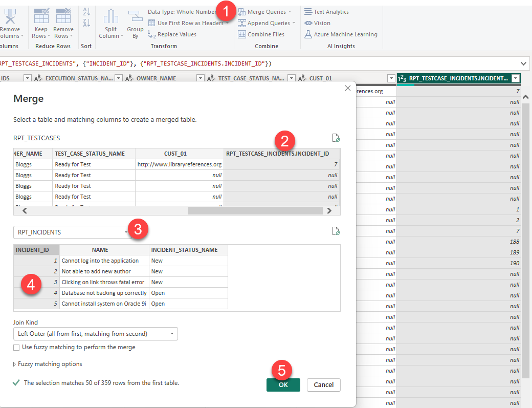This screenshot has width=532, height=408.
Task: Click OK to confirm the merge
Action: [283, 384]
